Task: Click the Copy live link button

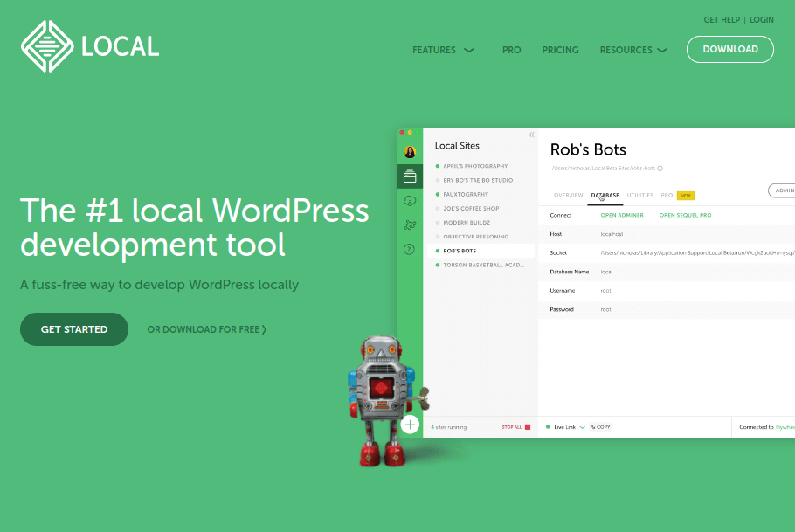Action: tap(600, 427)
